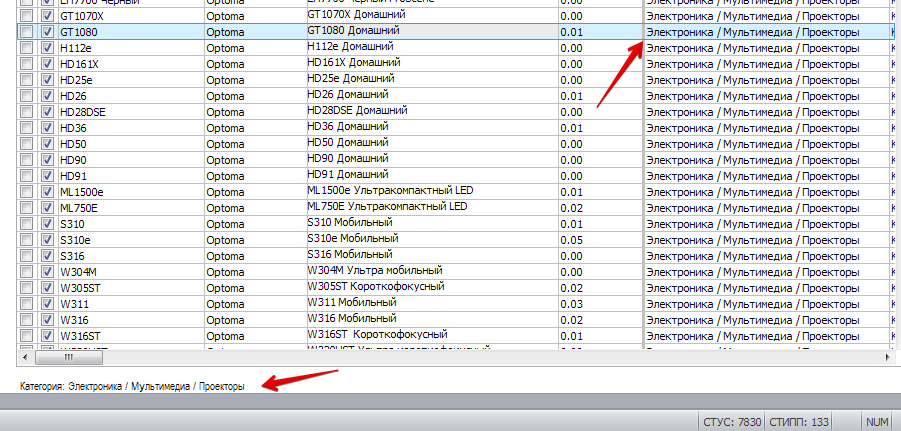Click the horizontal scrollbar thumb

click(68, 357)
